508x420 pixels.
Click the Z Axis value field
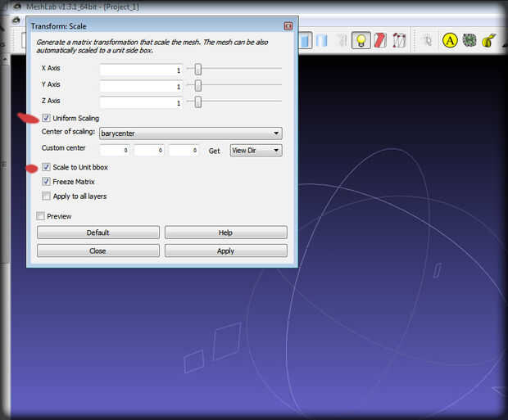click(141, 102)
